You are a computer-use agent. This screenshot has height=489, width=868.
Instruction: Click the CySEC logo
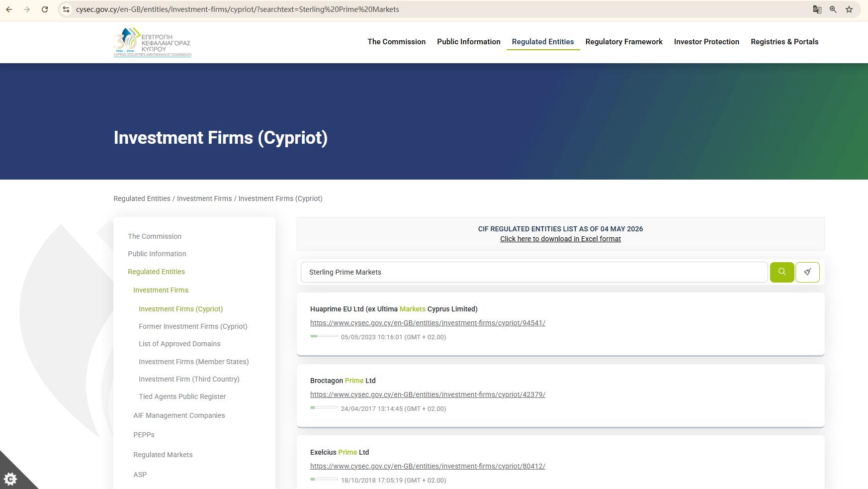click(x=153, y=42)
